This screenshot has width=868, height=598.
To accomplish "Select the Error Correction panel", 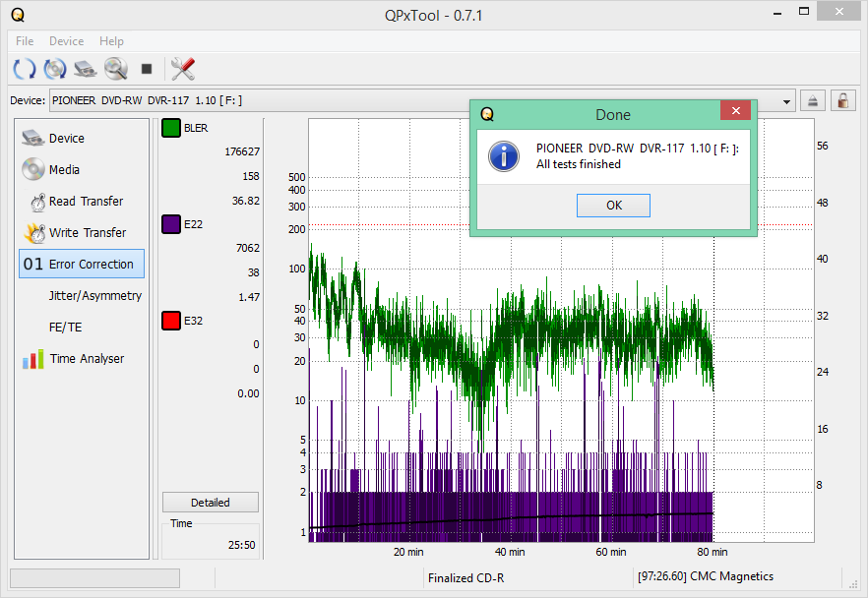I will pos(82,264).
